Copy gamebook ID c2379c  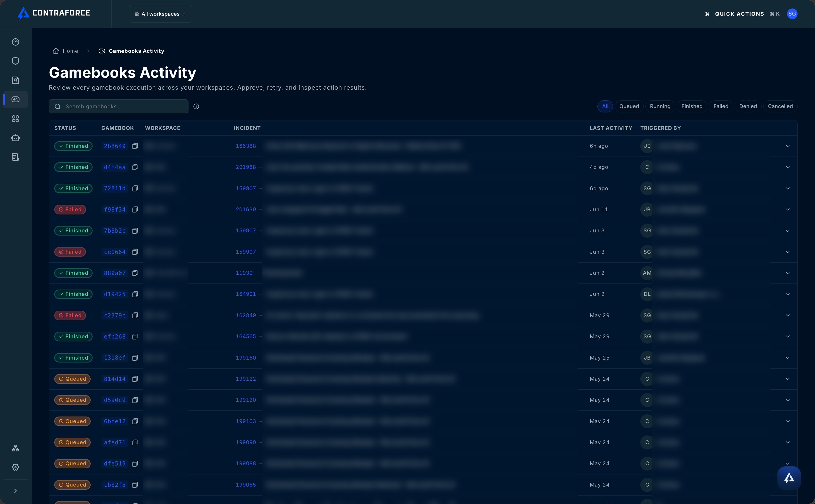click(x=135, y=315)
